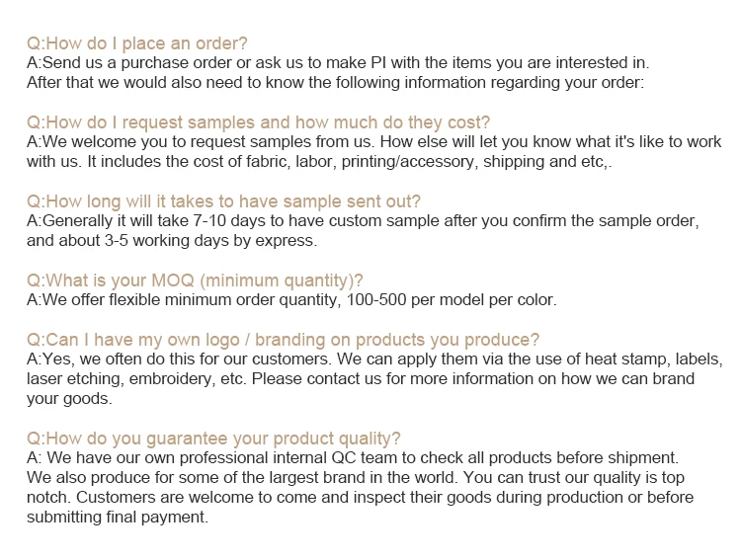Click the answer line "Yes, we often do this"
This screenshot has height=560, width=741.
click(374, 360)
